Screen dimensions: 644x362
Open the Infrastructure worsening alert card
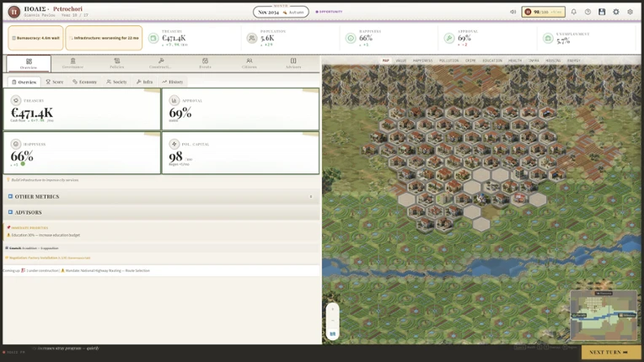point(104,38)
